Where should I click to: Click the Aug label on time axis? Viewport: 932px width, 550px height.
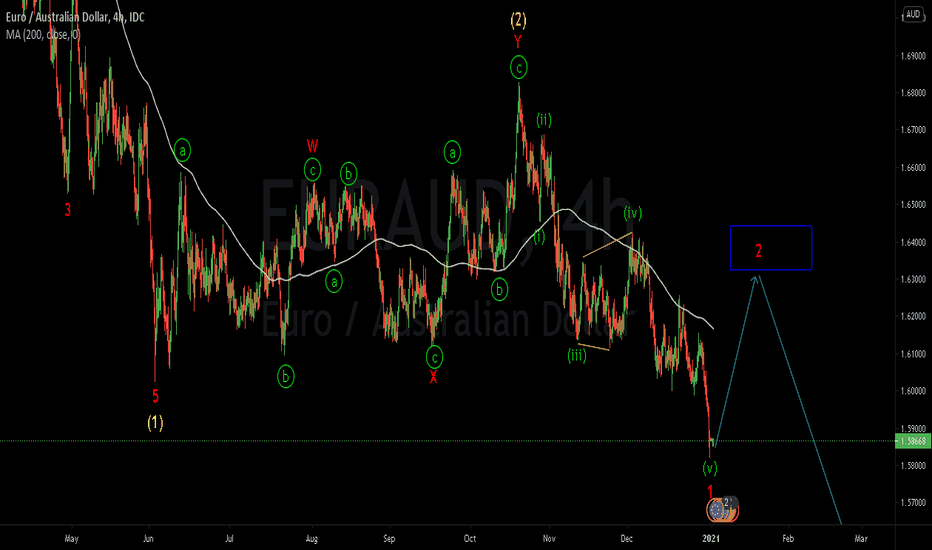(x=311, y=539)
